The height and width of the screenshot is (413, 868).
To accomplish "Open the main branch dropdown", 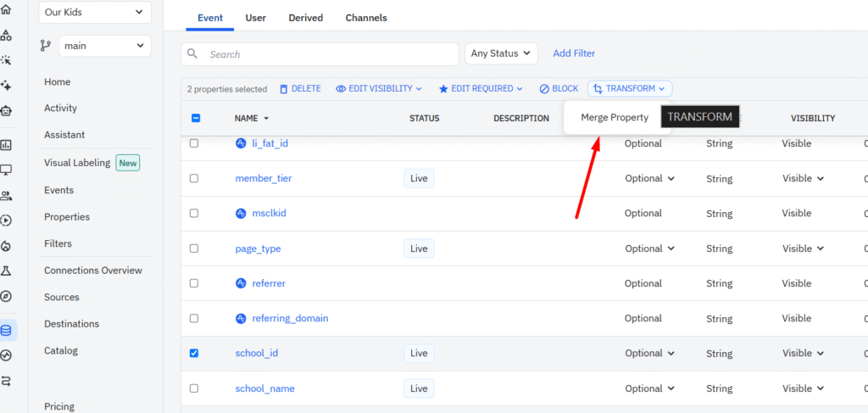I will (x=104, y=46).
